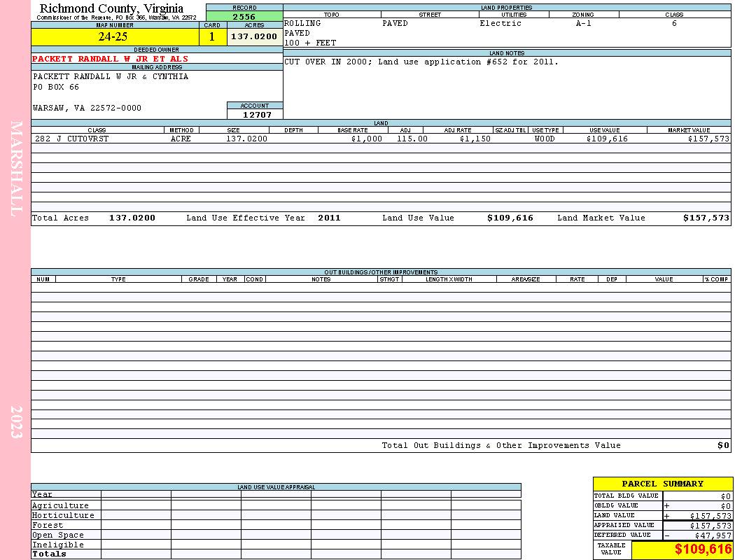Screen dimensions: 735x560
Task: Click the Totals row label
Action: pos(49,554)
